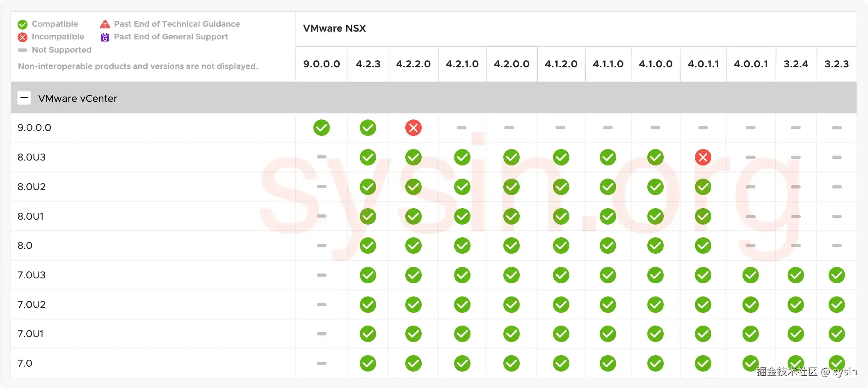Click the vCenter 8.0U2 row label
The width and height of the screenshot is (868, 388).
pyautogui.click(x=32, y=186)
